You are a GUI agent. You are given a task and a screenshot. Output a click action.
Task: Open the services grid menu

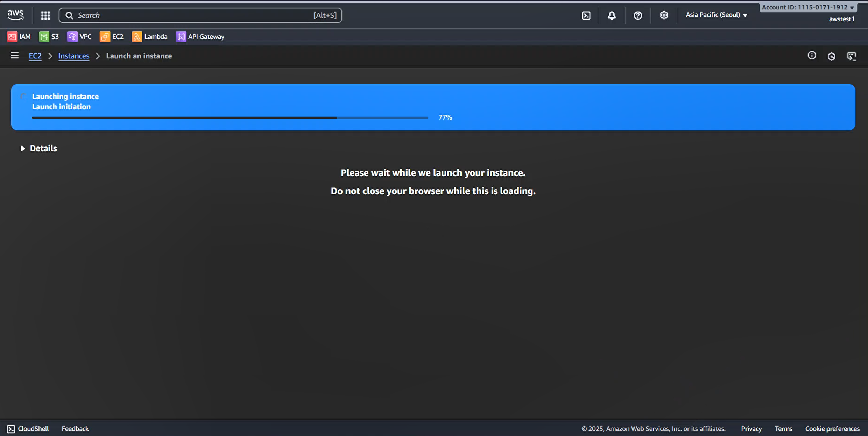45,15
